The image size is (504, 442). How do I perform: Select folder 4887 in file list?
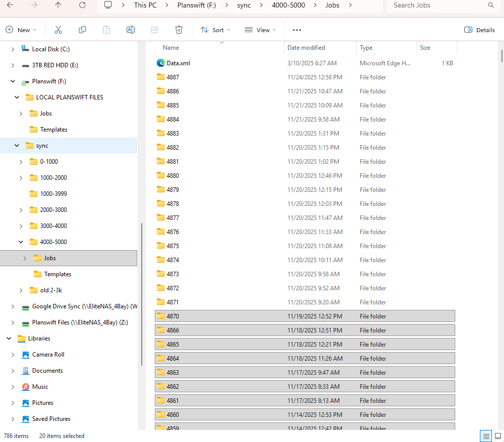pos(173,77)
